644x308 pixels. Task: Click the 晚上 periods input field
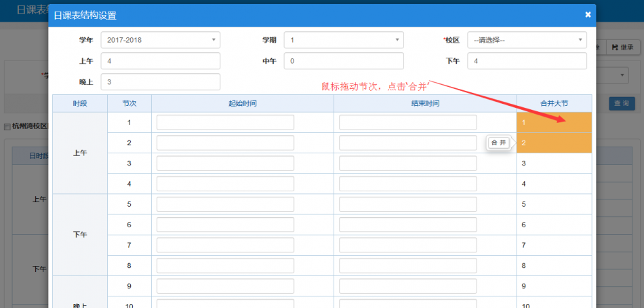[160, 82]
